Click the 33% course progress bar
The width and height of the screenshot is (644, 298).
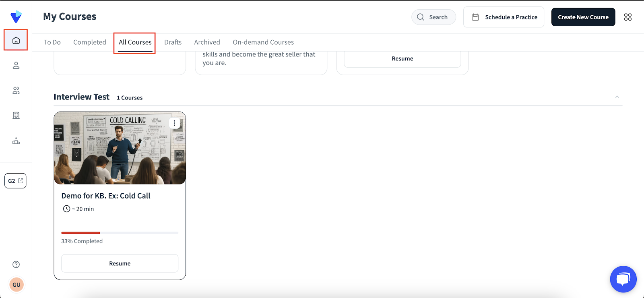point(120,233)
